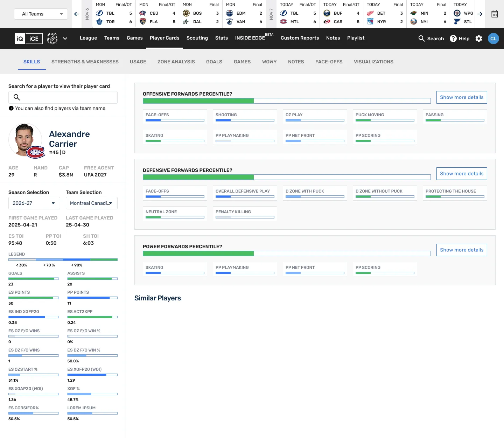
Task: Click the NHL shield logo
Action: pos(52,38)
